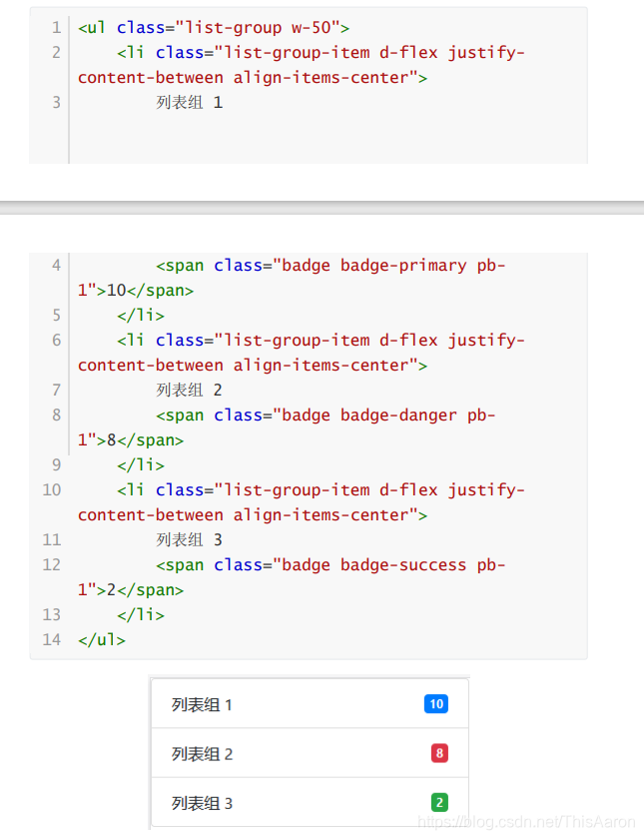Select list item 列表组 2 in preview

(310, 753)
